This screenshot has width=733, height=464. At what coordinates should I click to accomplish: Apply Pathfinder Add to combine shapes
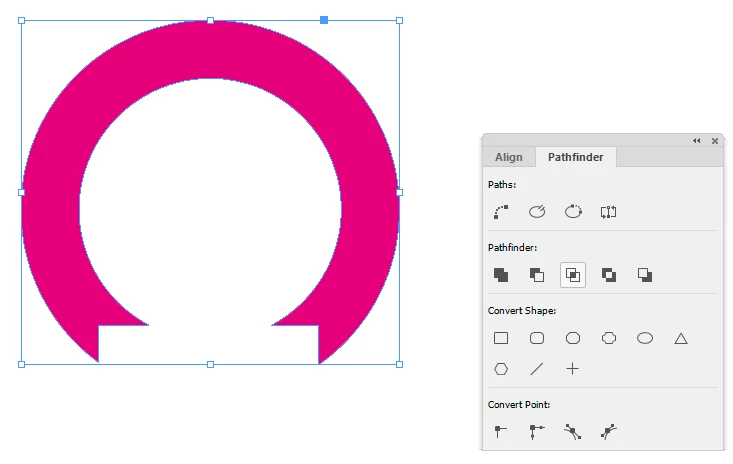point(501,275)
